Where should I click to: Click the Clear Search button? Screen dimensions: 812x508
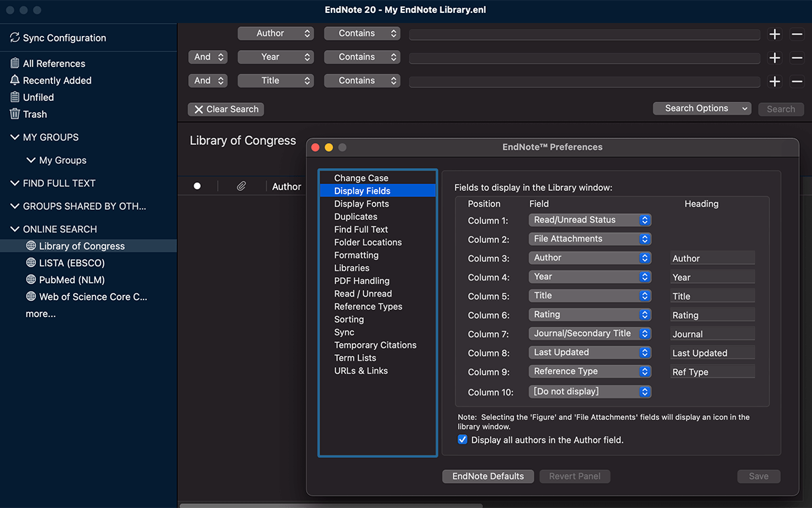(x=226, y=109)
